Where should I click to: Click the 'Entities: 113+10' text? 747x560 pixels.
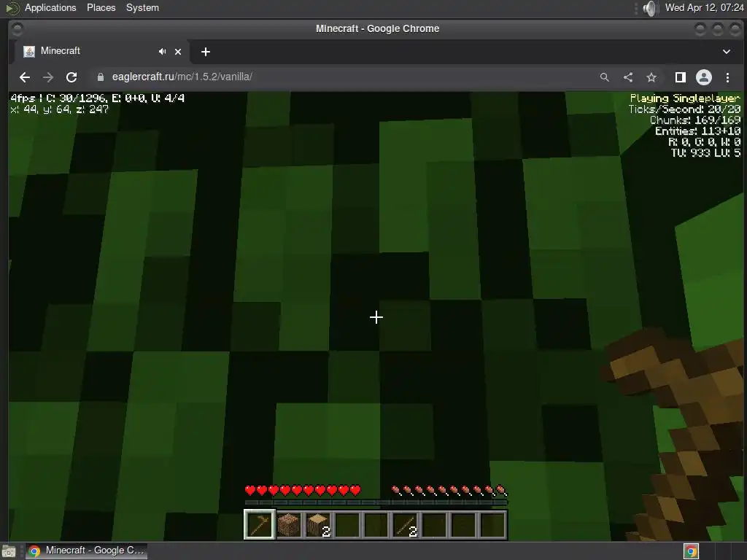697,131
